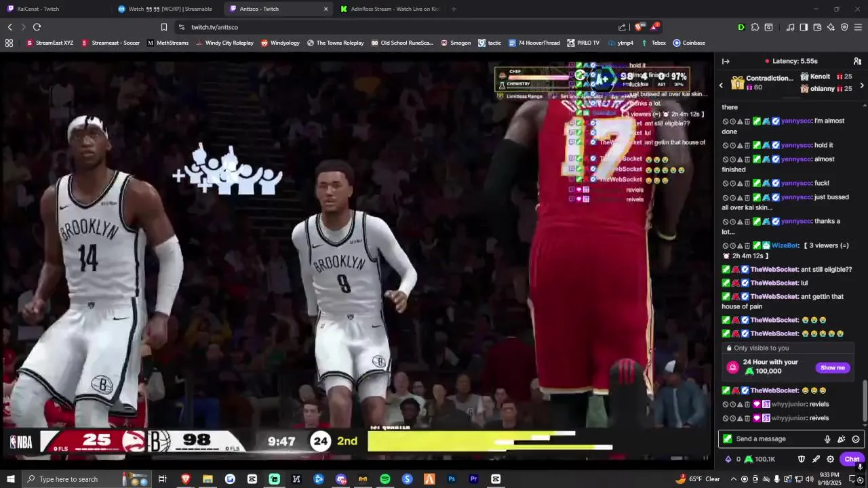Open Brave Rewards triangle icon

coord(654,27)
